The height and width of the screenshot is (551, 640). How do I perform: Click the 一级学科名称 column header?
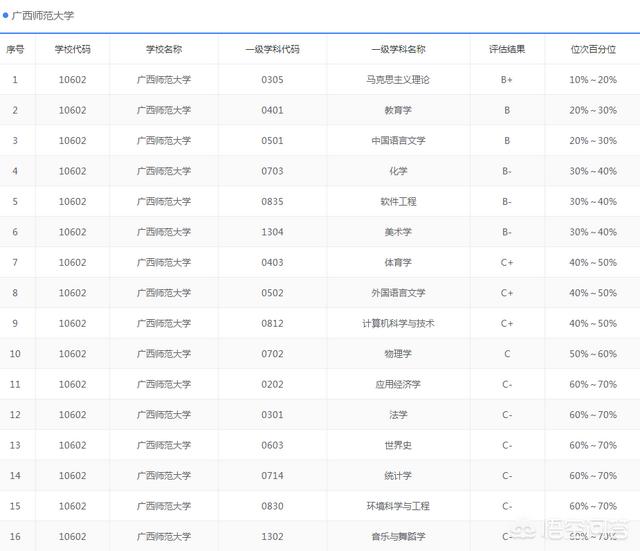point(398,49)
